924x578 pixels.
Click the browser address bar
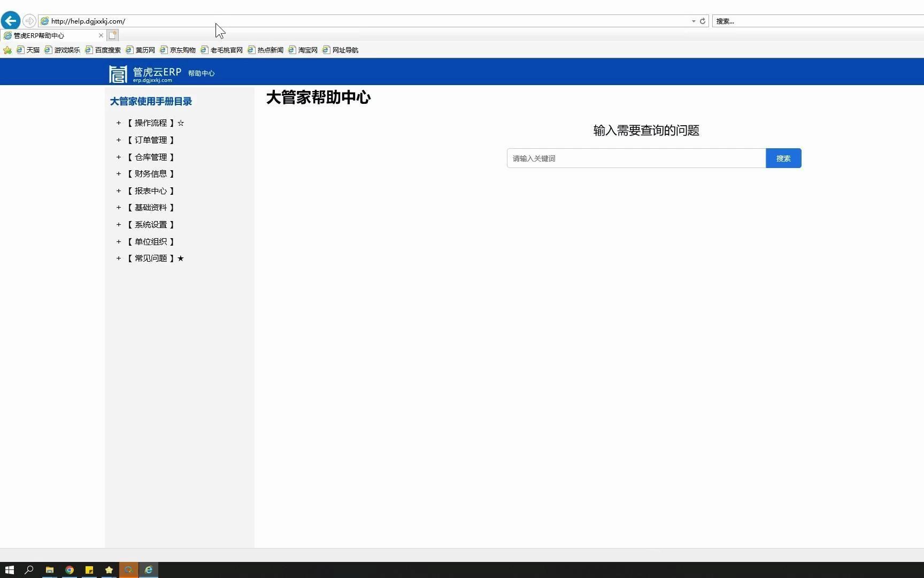(x=321, y=21)
